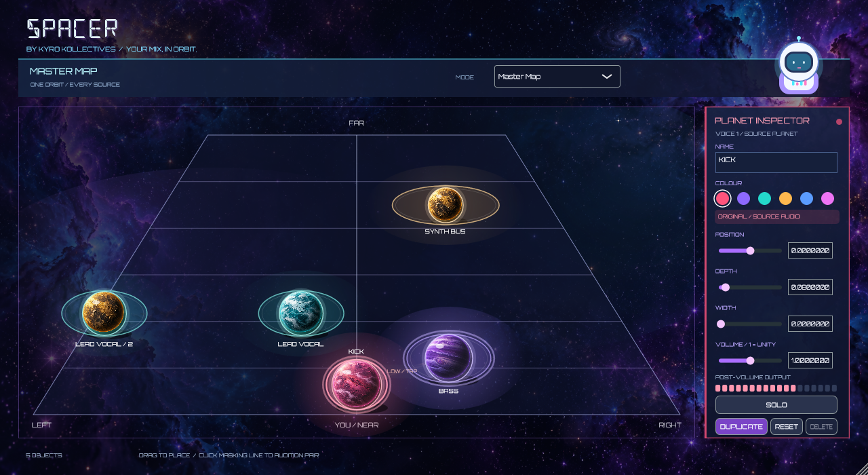The height and width of the screenshot is (475, 868).
Task: Click the Voice 1 / Source Planet subtitle
Action: (x=757, y=134)
